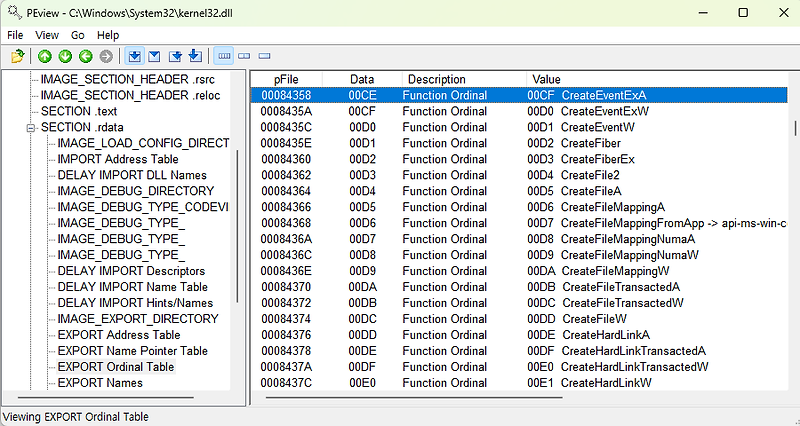
Task: Click the Open file folder icon
Action: (x=17, y=56)
